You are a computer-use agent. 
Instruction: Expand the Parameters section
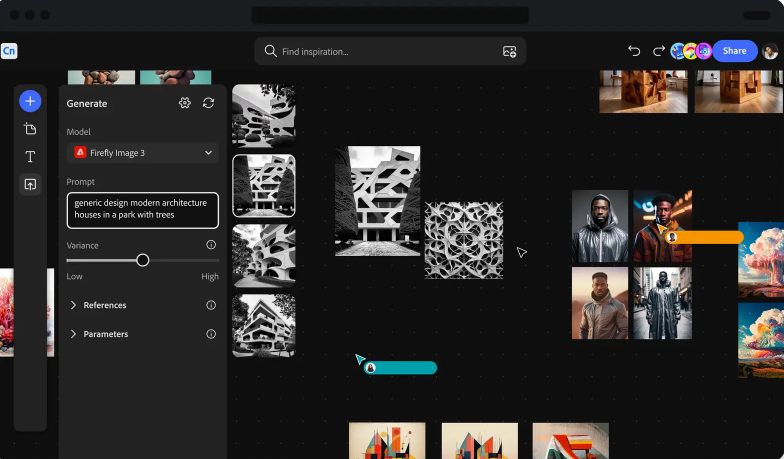tap(73, 334)
